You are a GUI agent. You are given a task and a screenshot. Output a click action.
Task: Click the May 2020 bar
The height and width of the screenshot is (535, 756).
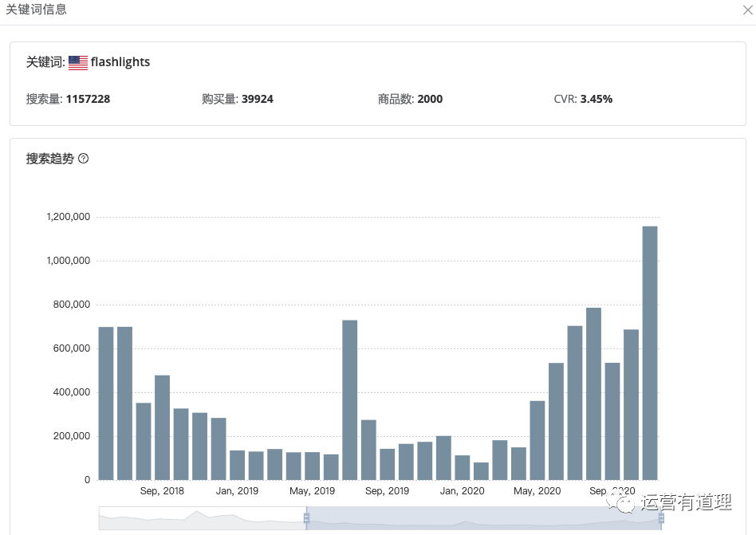pyautogui.click(x=537, y=440)
